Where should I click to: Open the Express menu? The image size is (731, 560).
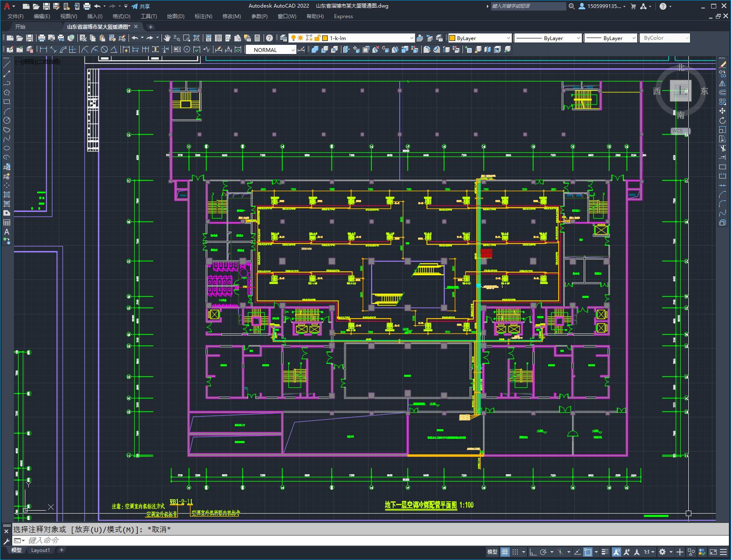coord(343,16)
